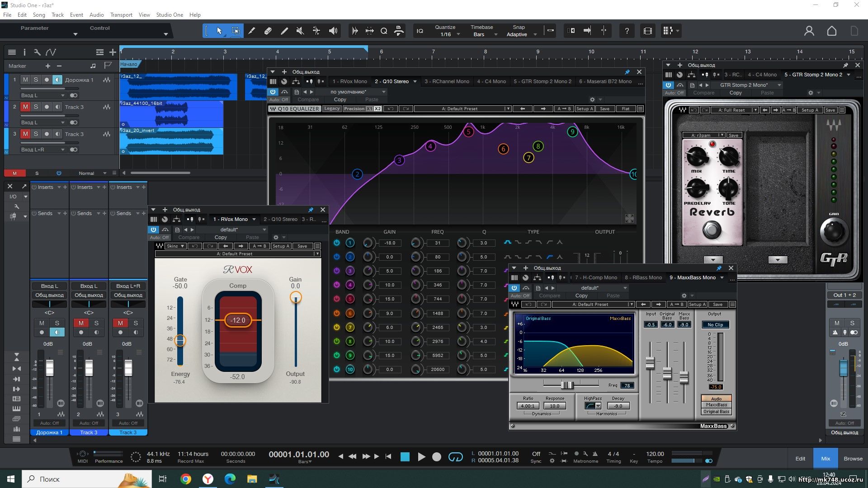Toggle Q10 band 6 power button
The width and height of the screenshot is (868, 488).
(336, 313)
